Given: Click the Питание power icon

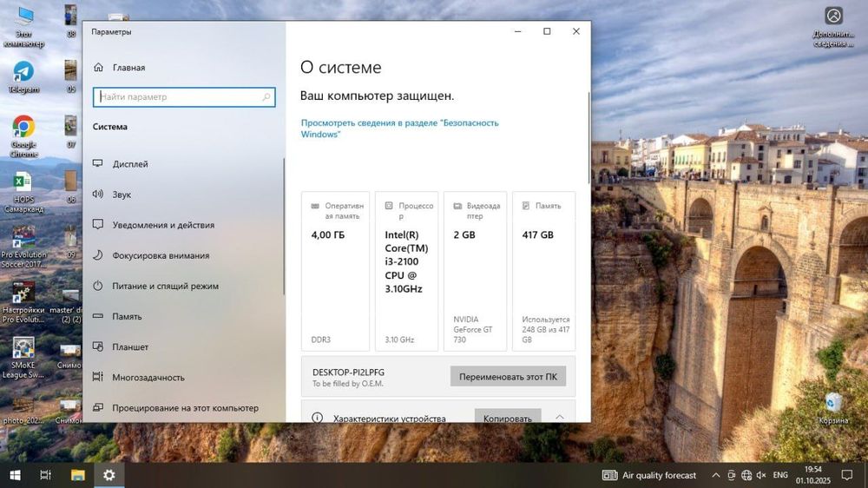Looking at the screenshot, I should click(98, 286).
